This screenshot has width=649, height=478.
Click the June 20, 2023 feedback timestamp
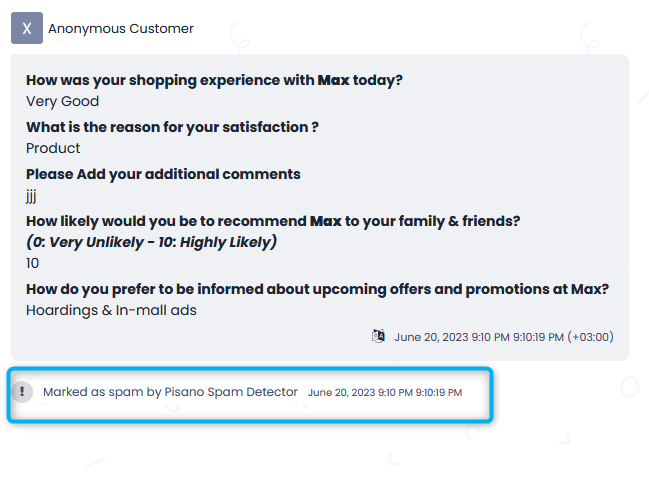coord(504,337)
